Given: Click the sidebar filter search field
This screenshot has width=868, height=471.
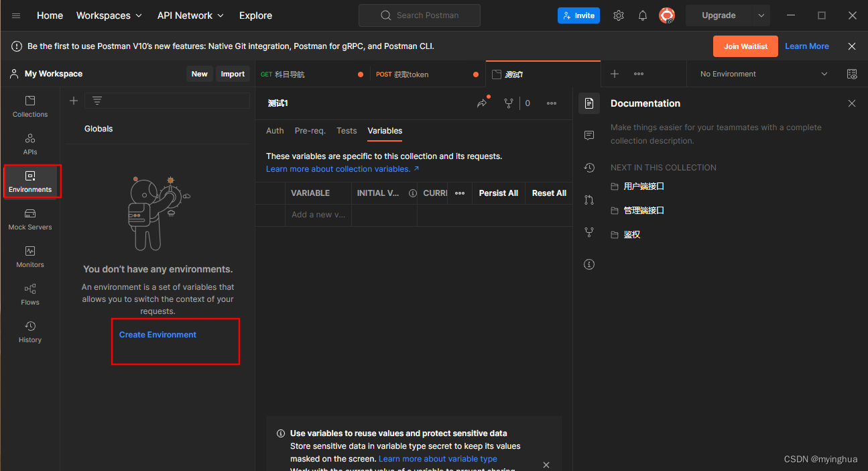Looking at the screenshot, I should [x=167, y=101].
